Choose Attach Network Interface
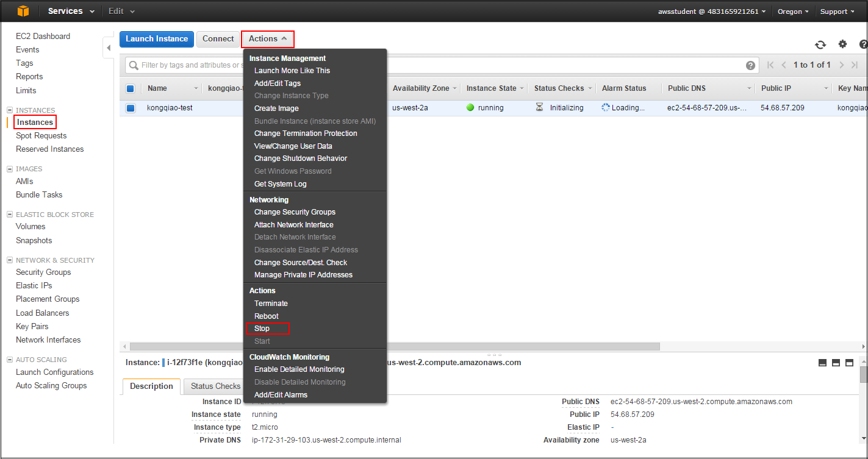This screenshot has height=459, width=868. point(294,225)
